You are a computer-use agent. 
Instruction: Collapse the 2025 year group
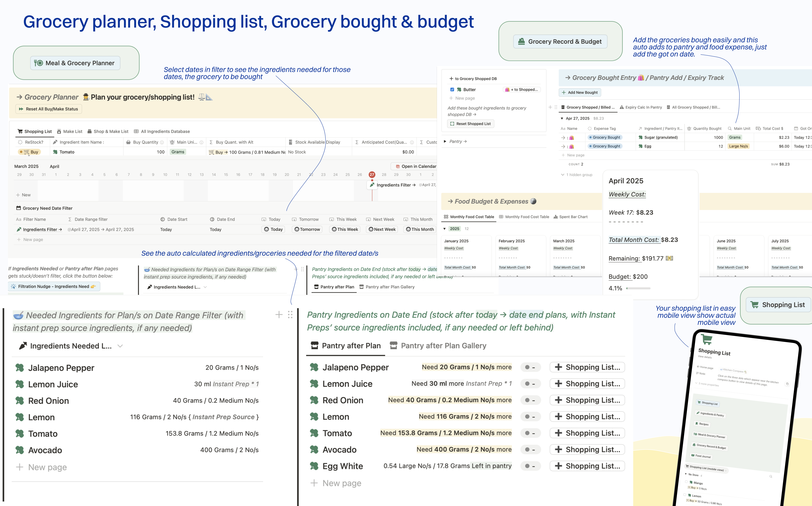click(x=445, y=229)
